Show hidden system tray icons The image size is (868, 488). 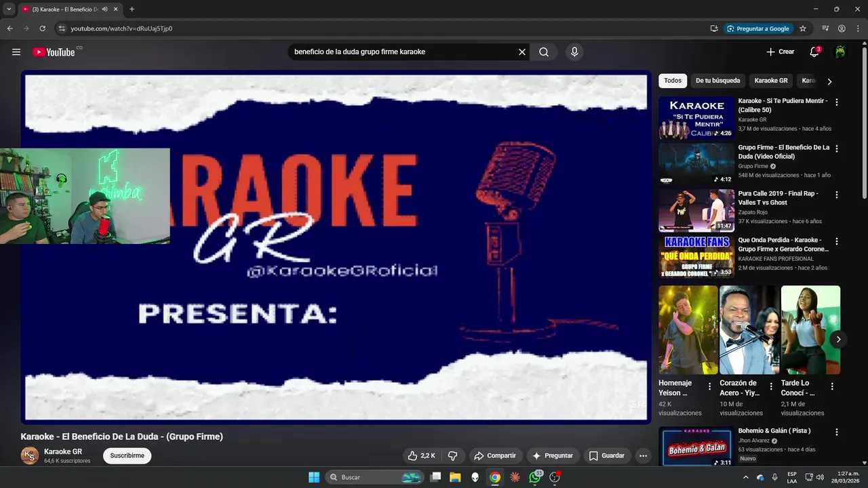pos(746,477)
